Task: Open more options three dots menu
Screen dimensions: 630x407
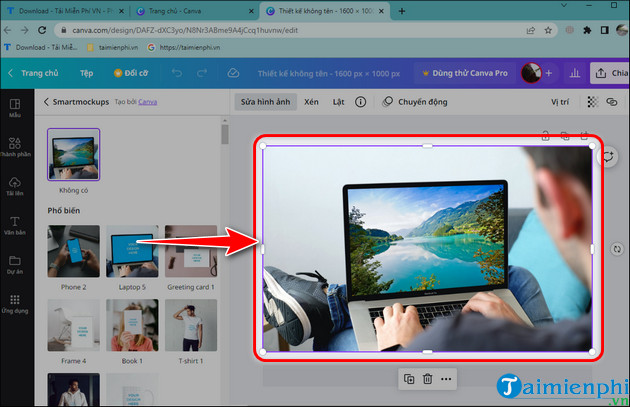Action: 446,379
